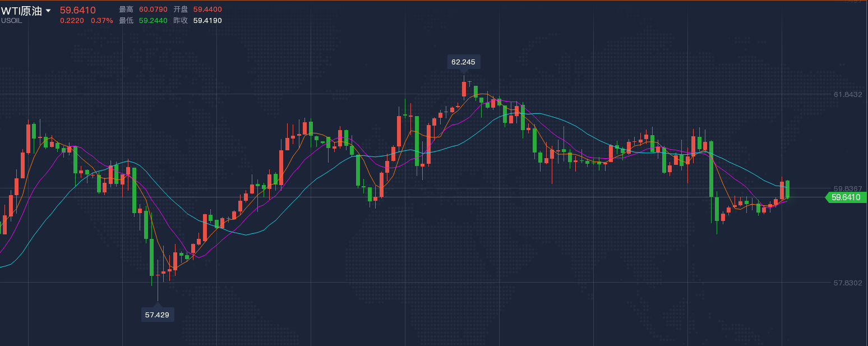The width and height of the screenshot is (868, 346).
Task: Select the 开盘 opening price label
Action: [x=181, y=10]
